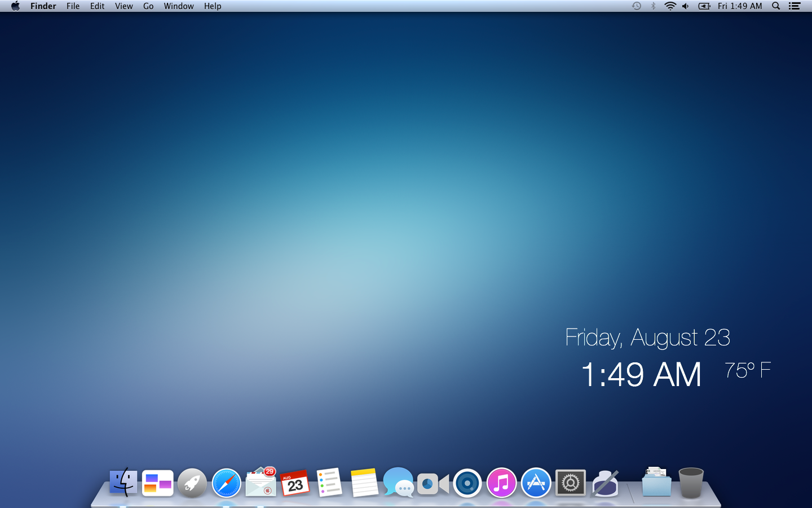Open the Apple menu
This screenshot has width=812, height=508.
coord(15,6)
